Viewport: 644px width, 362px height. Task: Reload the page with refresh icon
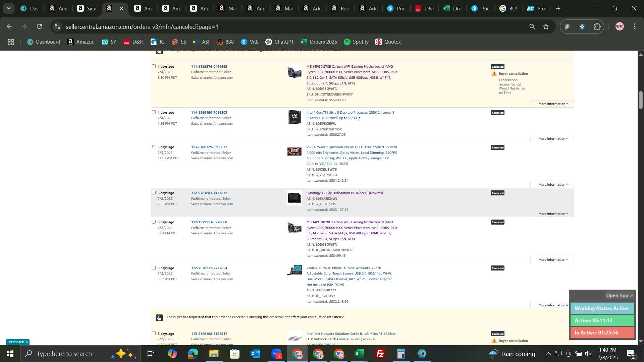40,26
